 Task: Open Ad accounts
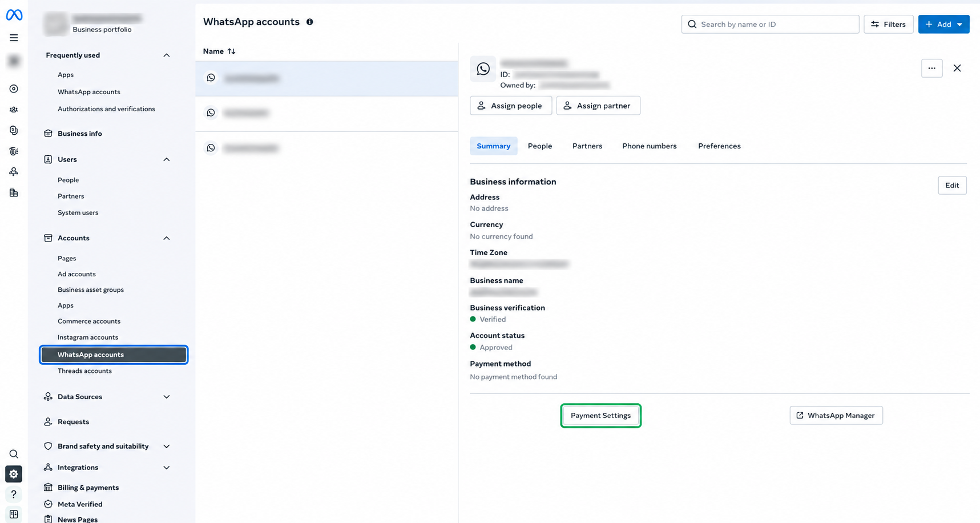[76, 274]
